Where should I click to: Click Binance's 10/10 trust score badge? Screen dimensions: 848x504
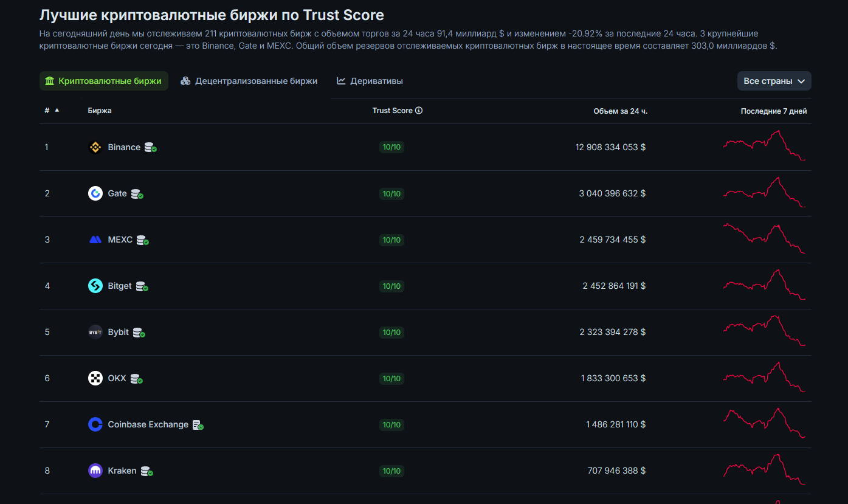click(x=391, y=147)
